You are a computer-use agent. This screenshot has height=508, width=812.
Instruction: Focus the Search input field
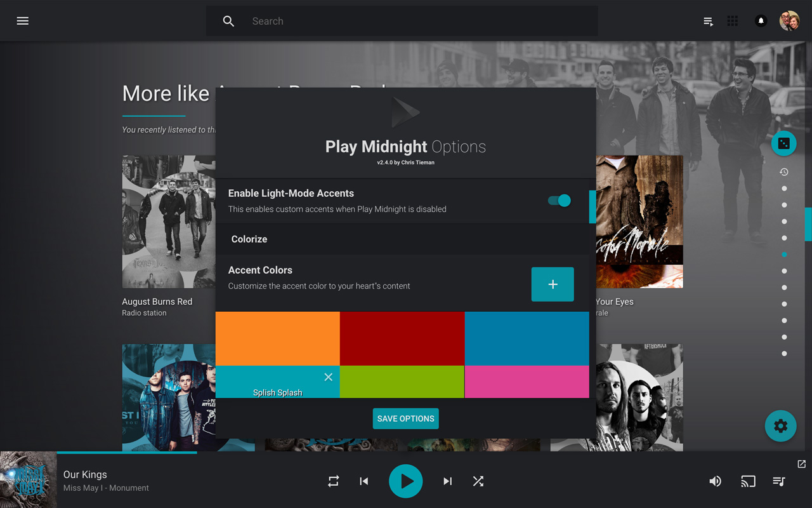(402, 21)
